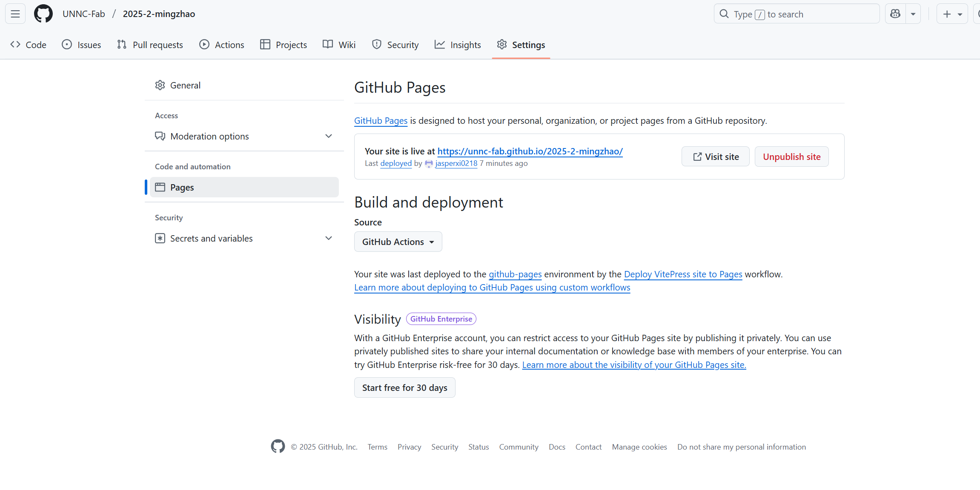980x490 pixels.
Task: Expand Moderation options chevron
Action: pyautogui.click(x=329, y=136)
